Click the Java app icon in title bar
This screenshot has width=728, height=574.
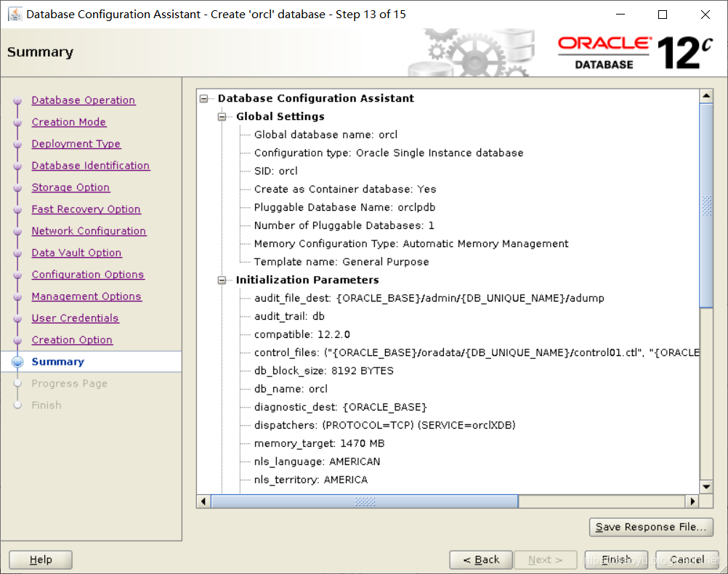(15, 15)
